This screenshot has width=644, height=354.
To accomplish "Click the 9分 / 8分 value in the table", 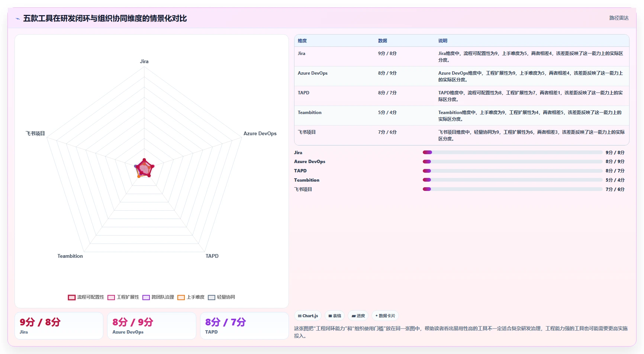I will pos(387,53).
